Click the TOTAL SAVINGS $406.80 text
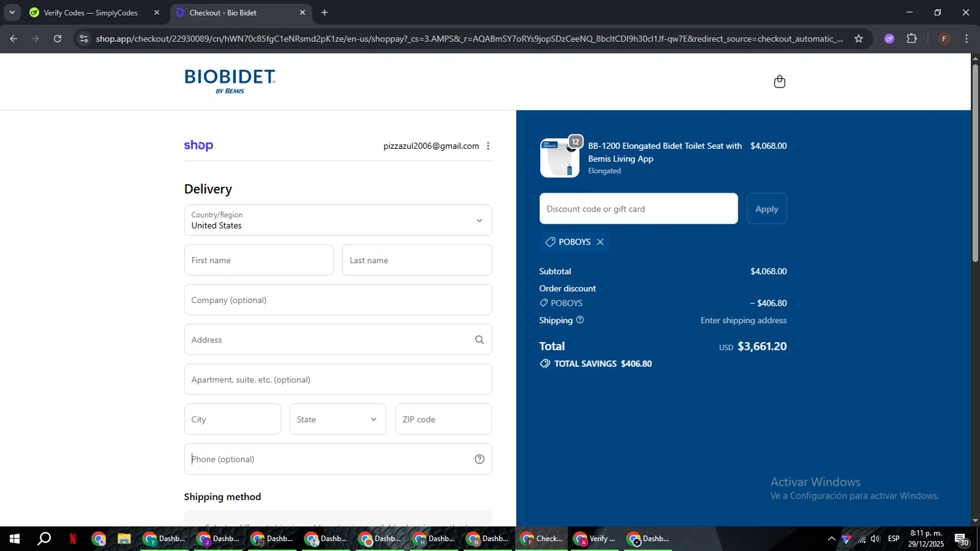980x551 pixels. tap(603, 364)
